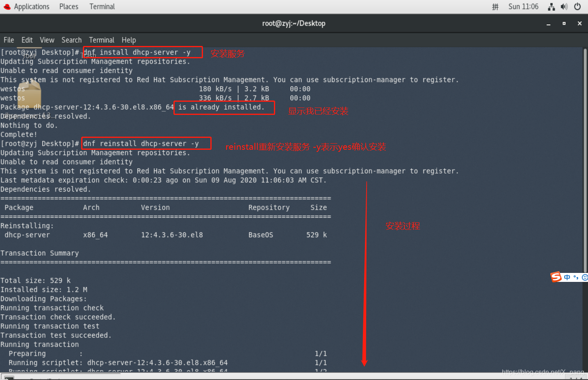Image resolution: width=588 pixels, height=380 pixels.
Task: Click the 'Package' column header
Action: pos(19,207)
